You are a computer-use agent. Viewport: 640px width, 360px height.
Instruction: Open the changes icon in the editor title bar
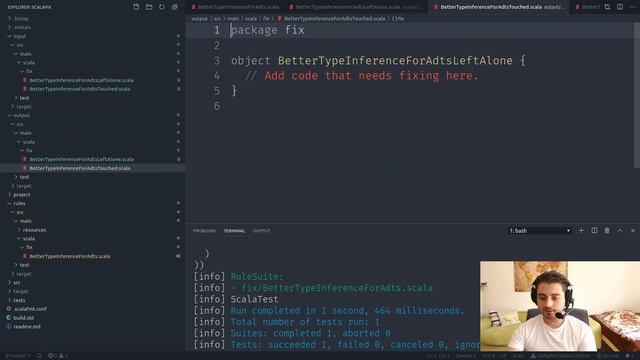tap(607, 7)
